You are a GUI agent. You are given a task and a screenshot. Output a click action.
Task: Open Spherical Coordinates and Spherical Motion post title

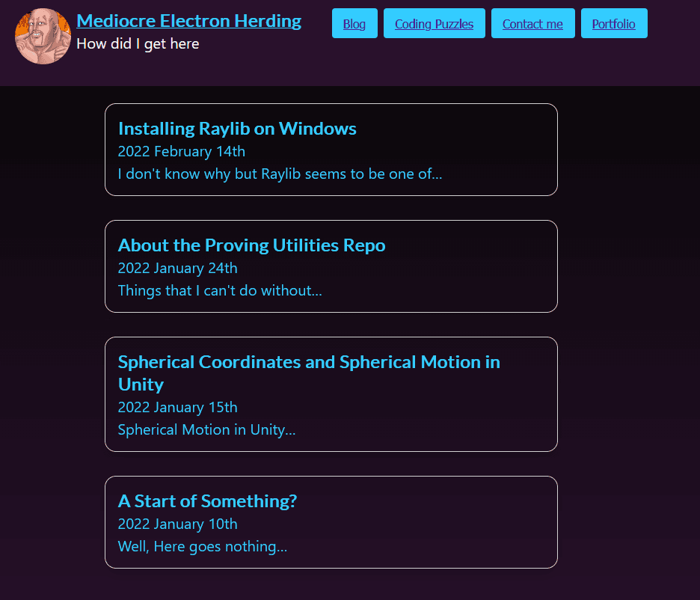click(x=309, y=373)
